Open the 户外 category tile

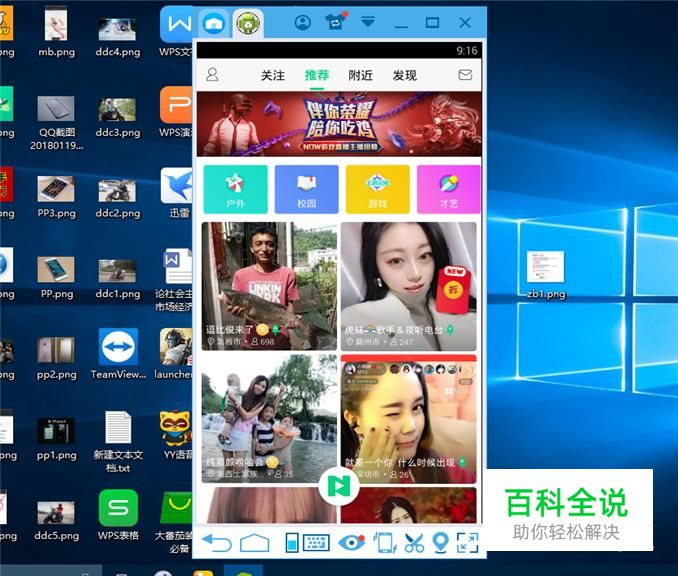235,189
